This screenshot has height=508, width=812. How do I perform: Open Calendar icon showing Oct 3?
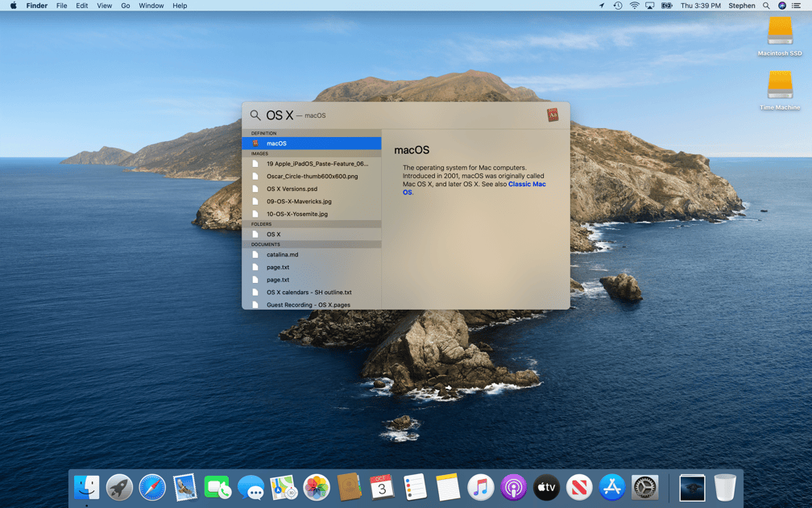click(382, 487)
